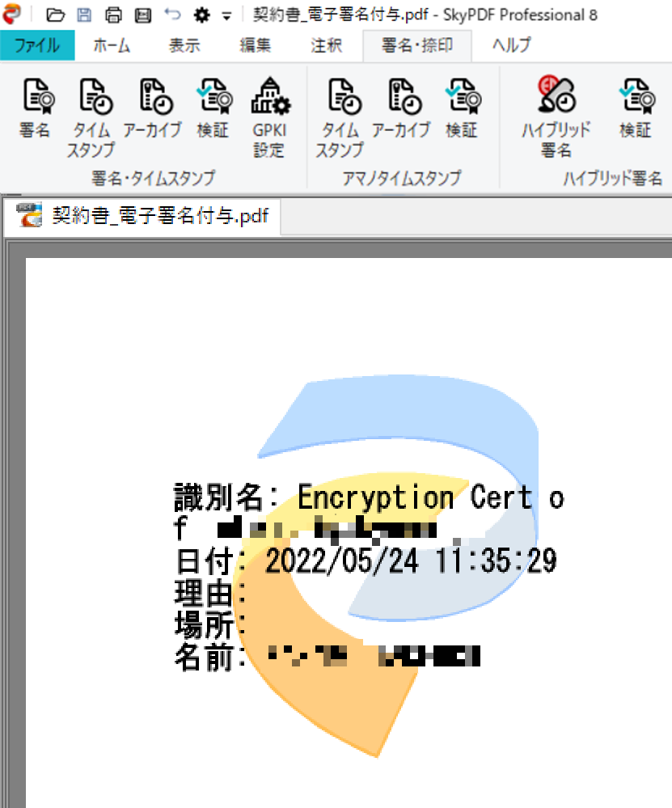Run 検証 in the ハイブリッド署名 group
Viewport: 672px width, 808px height.
coord(636,108)
